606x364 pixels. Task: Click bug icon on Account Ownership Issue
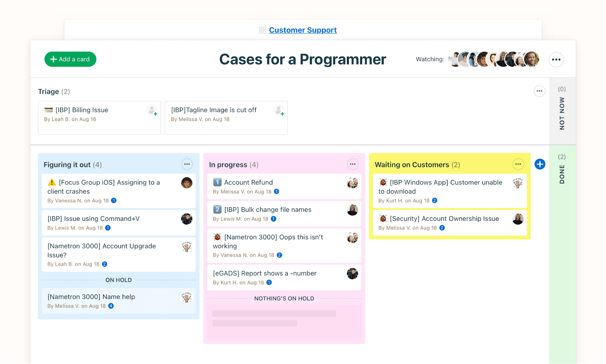click(x=383, y=219)
